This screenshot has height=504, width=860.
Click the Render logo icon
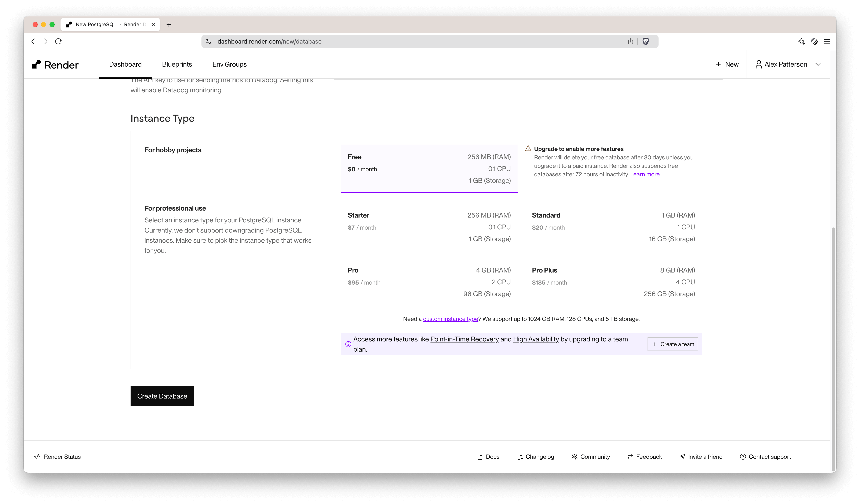coord(36,64)
